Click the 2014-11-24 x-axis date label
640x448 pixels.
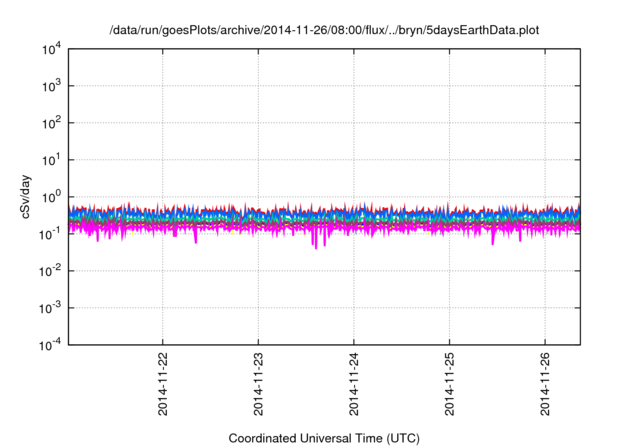(353, 384)
